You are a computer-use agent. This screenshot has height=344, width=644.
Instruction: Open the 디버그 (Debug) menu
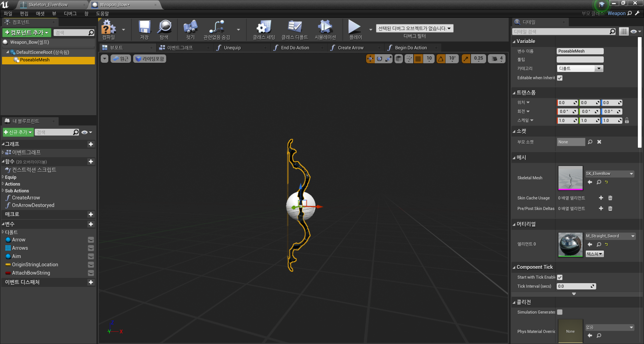70,14
